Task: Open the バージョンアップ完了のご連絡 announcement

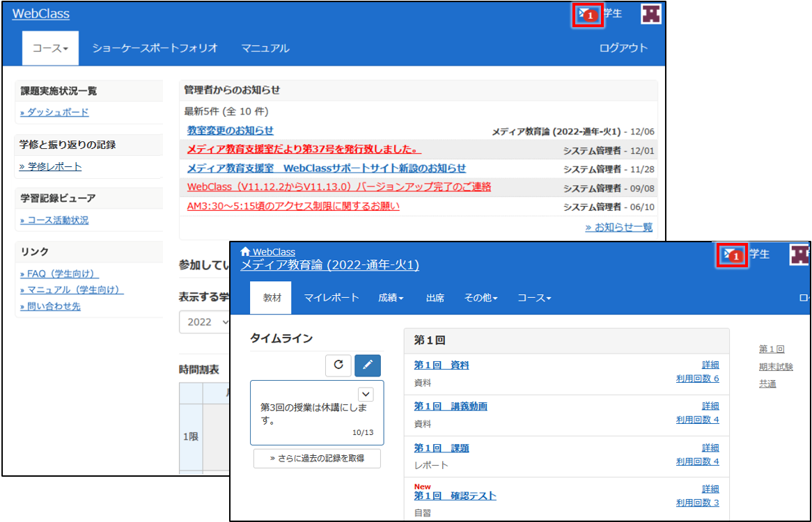Action: pos(338,187)
